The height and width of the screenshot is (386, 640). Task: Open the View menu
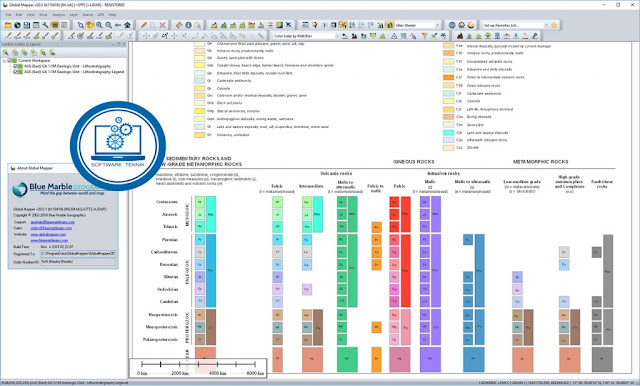point(31,15)
